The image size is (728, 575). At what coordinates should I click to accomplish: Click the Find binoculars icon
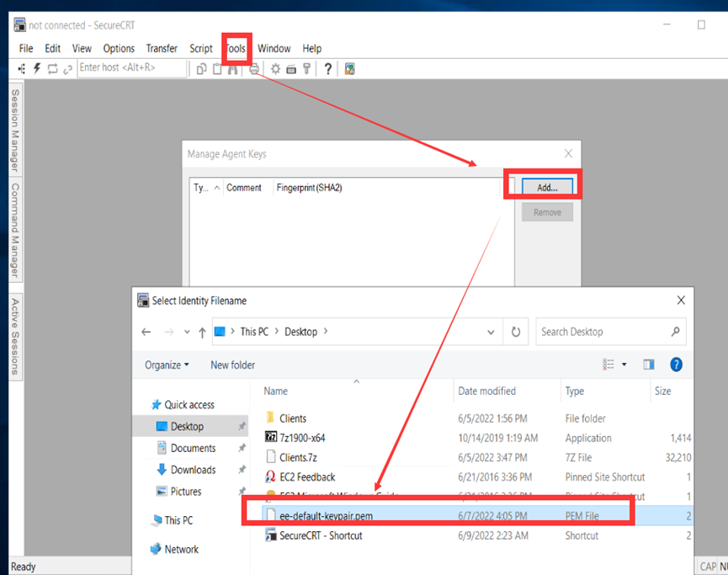click(233, 69)
